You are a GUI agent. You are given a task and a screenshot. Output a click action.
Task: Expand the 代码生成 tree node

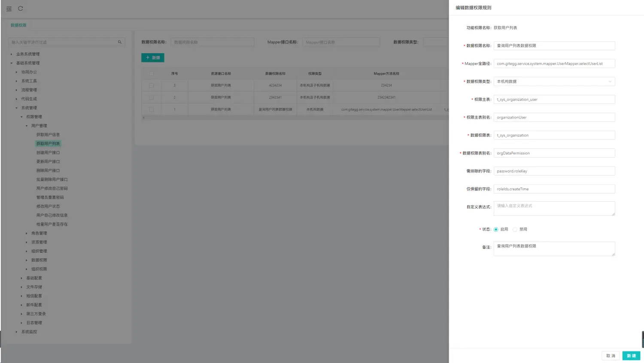pyautogui.click(x=16, y=99)
